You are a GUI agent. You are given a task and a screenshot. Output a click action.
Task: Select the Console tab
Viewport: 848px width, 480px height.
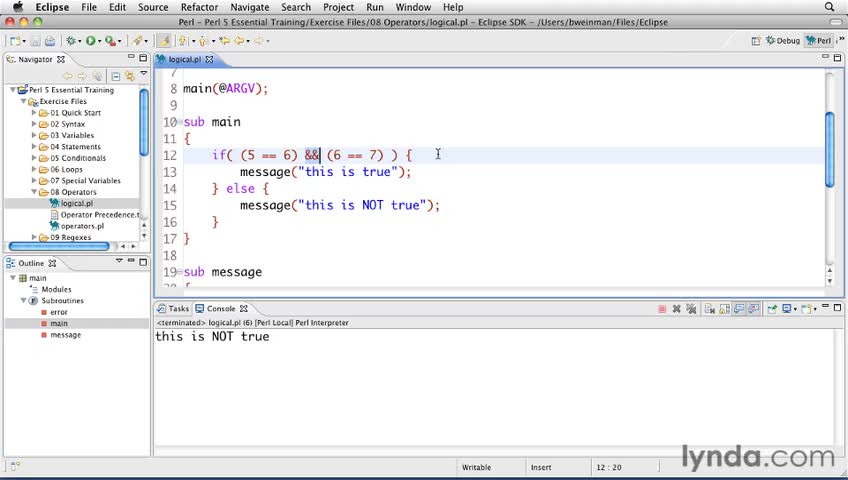click(x=221, y=309)
